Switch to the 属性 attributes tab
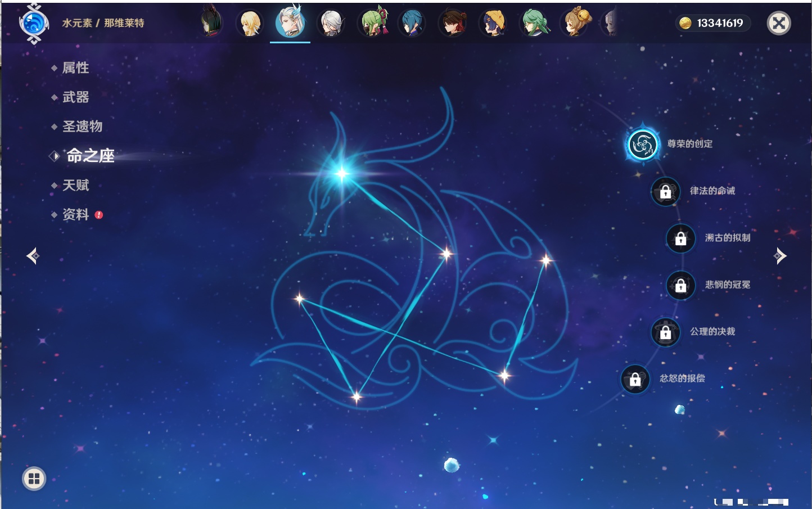The width and height of the screenshot is (812, 509). [x=75, y=68]
